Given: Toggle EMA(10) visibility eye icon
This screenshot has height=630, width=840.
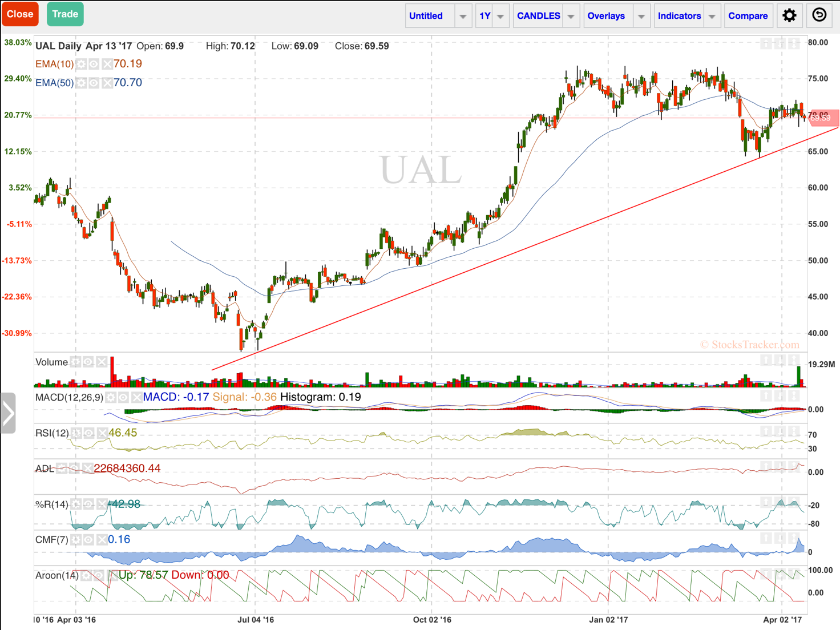Looking at the screenshot, I should tap(94, 64).
